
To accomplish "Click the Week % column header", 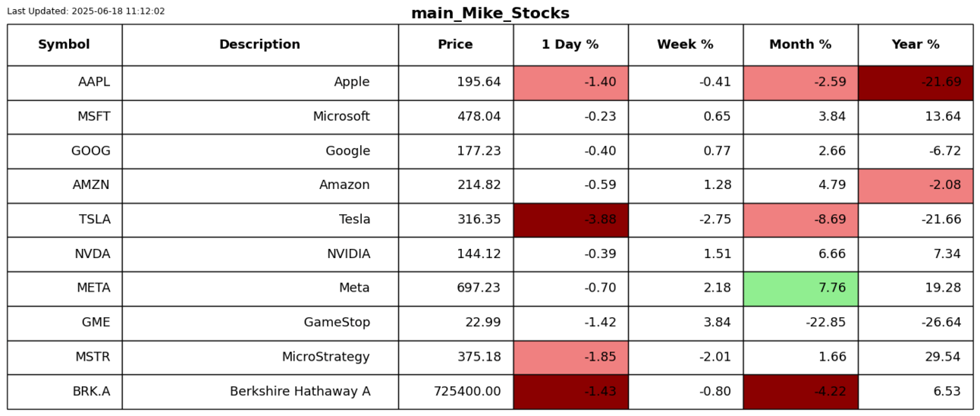I will point(685,45).
